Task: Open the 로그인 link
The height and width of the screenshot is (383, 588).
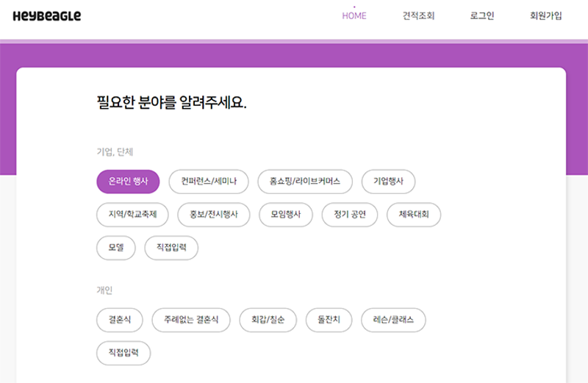Action: (482, 16)
